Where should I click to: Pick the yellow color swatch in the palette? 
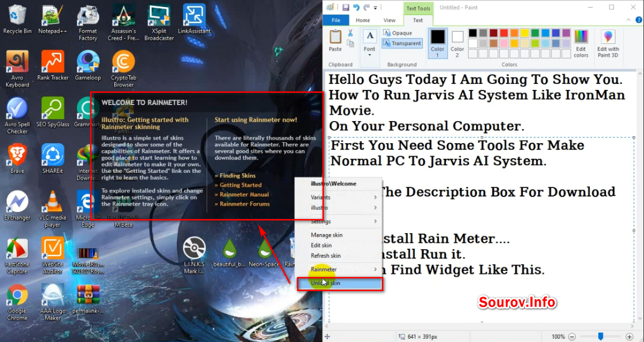(x=524, y=33)
